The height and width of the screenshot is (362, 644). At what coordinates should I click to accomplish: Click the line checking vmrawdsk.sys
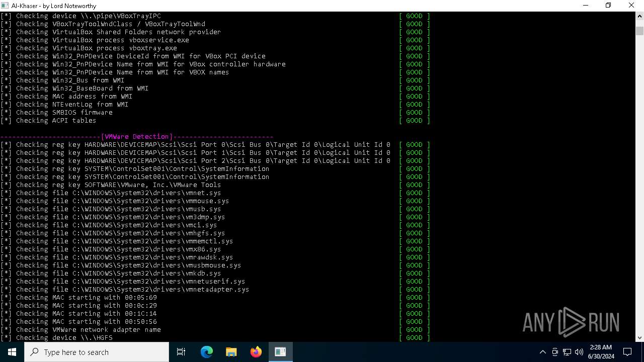[117, 257]
